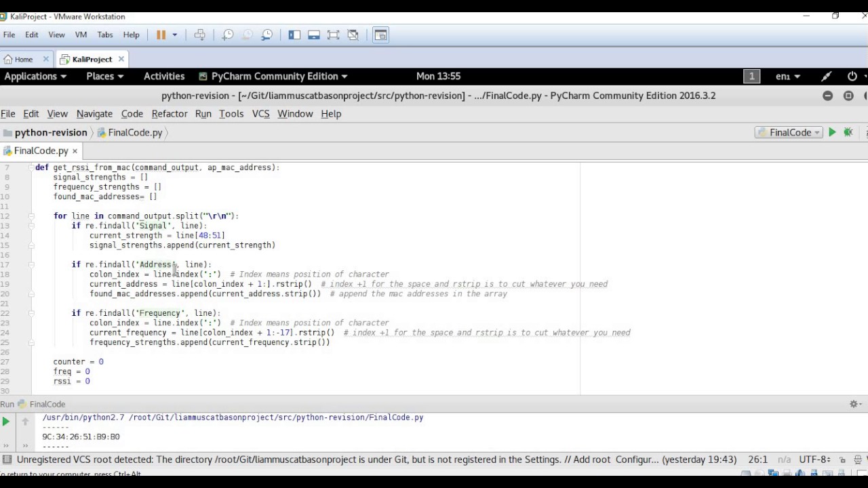Switch to the Home tab in VMware

24,59
